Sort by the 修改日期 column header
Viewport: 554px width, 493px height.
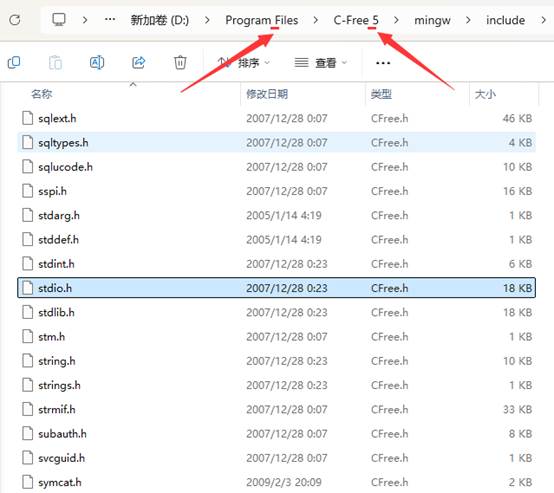pos(267,94)
